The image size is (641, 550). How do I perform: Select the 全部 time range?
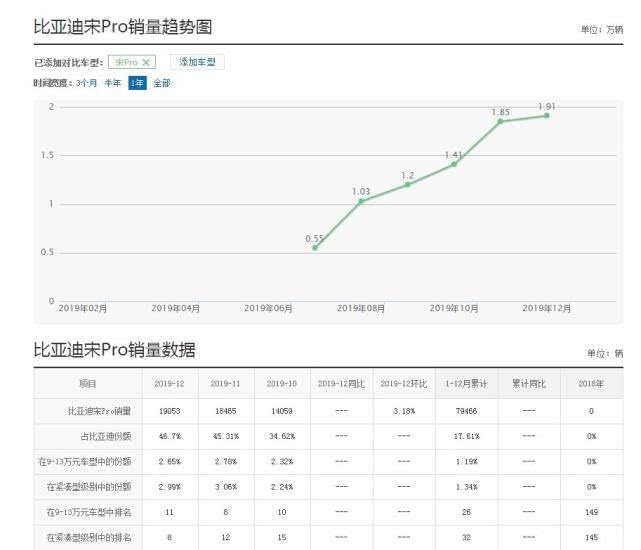coord(161,83)
